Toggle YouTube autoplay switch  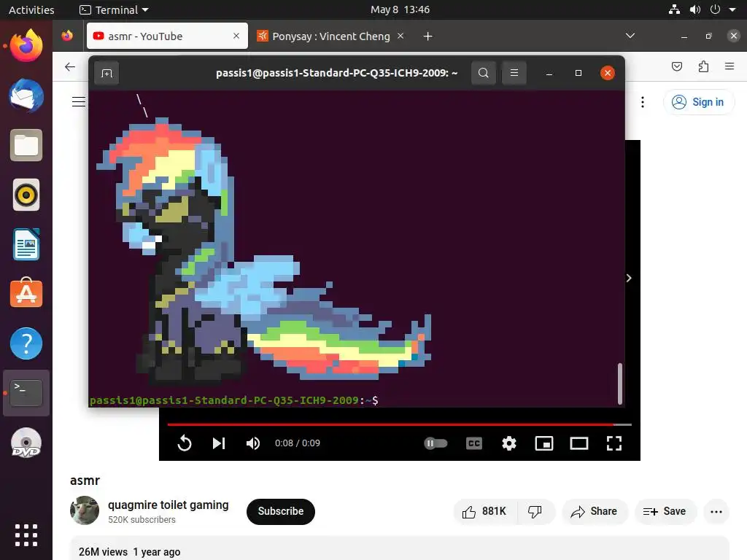tap(436, 443)
